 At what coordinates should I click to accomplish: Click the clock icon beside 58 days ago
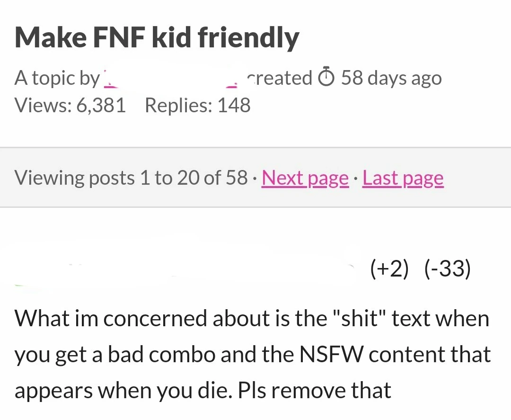point(326,78)
